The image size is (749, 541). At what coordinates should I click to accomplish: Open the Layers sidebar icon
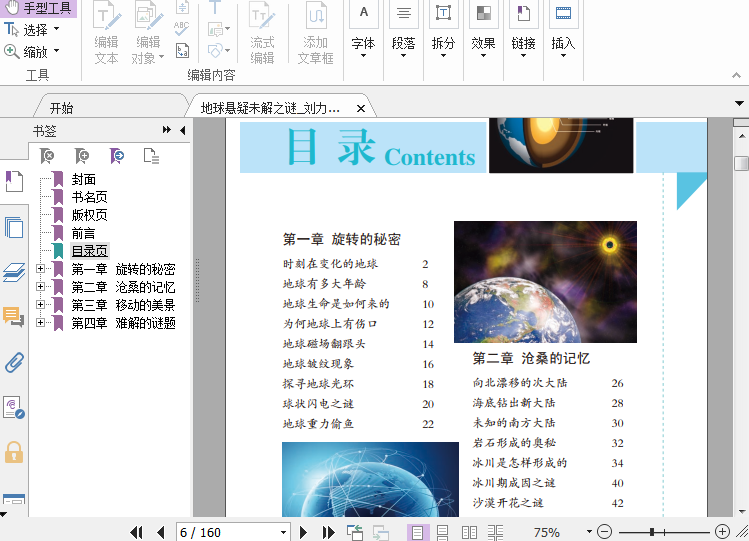pos(14,272)
